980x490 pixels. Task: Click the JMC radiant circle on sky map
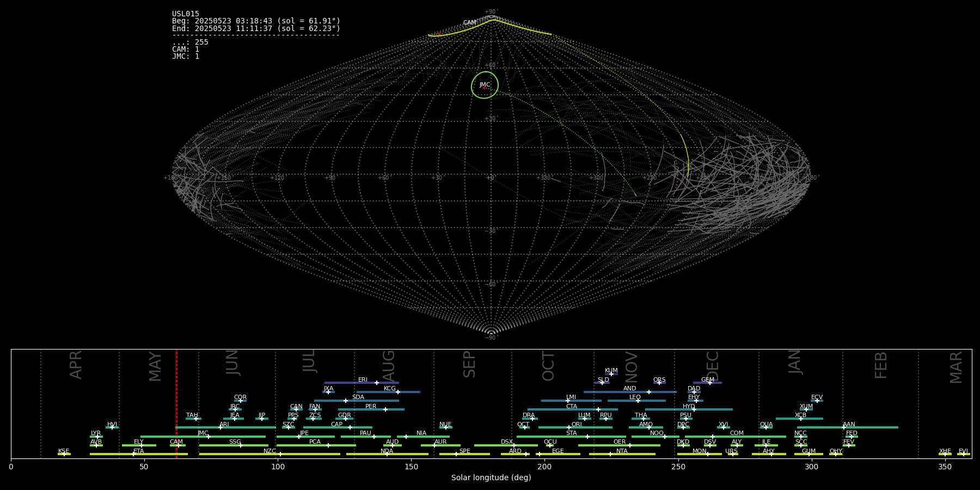tap(485, 85)
